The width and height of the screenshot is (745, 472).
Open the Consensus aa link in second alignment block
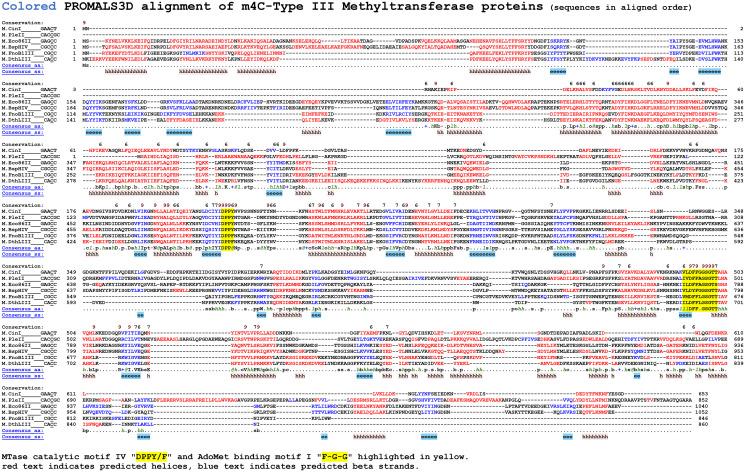tap(23, 126)
